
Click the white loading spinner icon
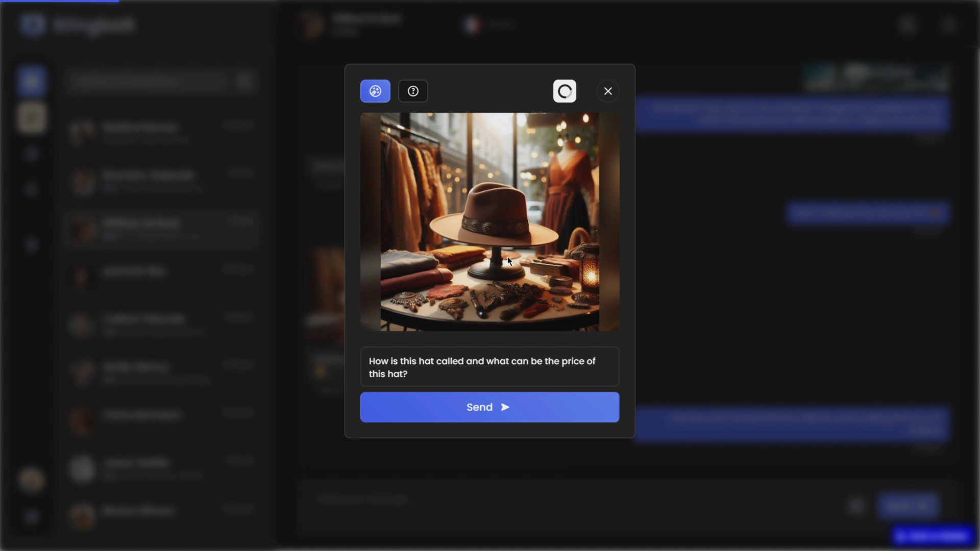tap(565, 91)
